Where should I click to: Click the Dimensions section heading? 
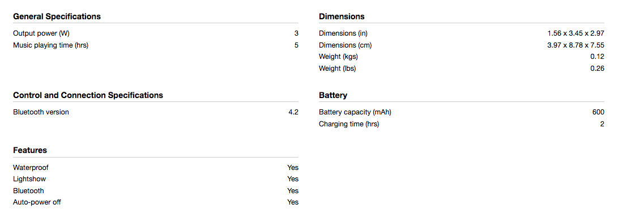[342, 16]
